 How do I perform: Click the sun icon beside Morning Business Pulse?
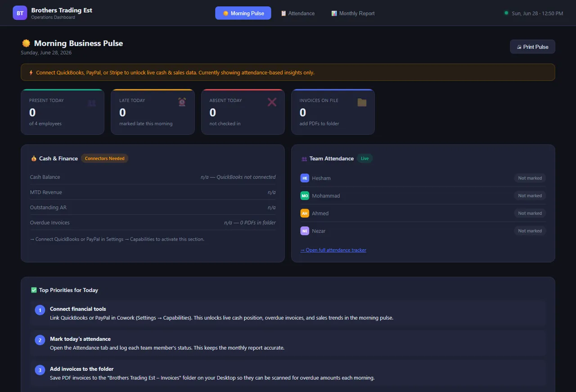click(x=26, y=43)
